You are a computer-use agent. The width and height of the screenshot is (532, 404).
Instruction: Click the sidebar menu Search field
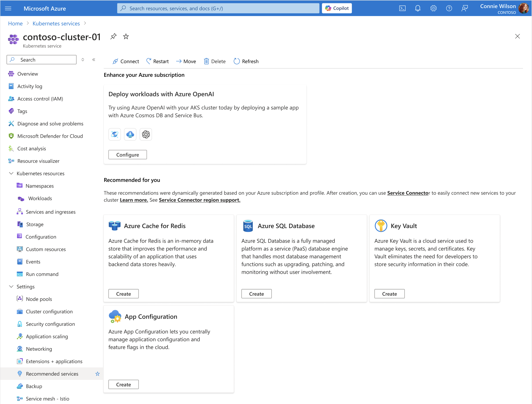42,60
